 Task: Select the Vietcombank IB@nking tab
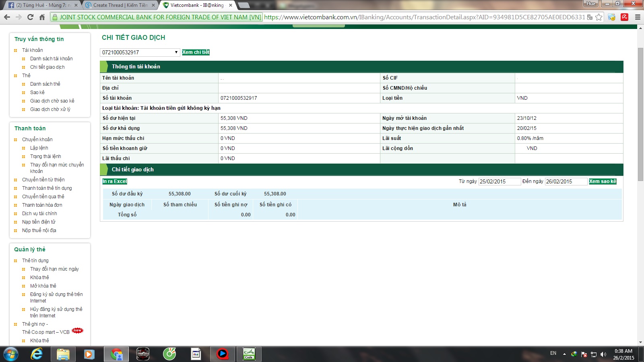(x=197, y=5)
